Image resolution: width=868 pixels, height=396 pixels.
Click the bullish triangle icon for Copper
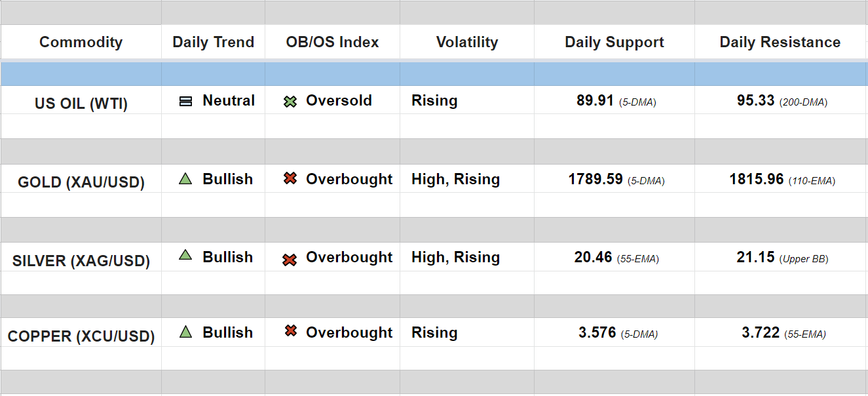[x=185, y=332]
